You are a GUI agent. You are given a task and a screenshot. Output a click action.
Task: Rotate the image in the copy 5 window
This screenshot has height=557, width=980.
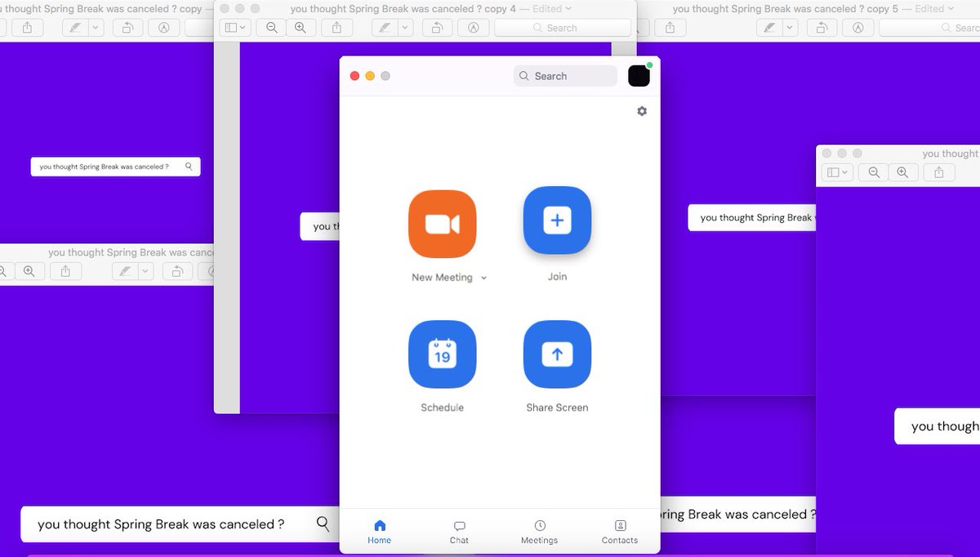(822, 28)
